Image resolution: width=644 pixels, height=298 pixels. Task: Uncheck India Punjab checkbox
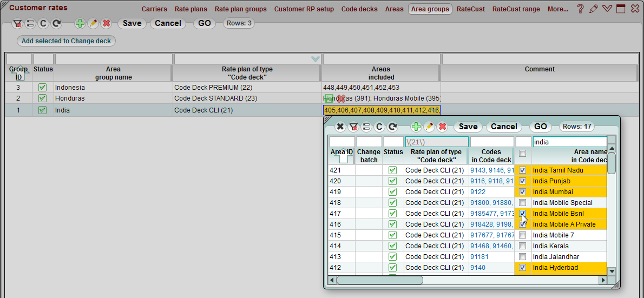[x=522, y=181]
